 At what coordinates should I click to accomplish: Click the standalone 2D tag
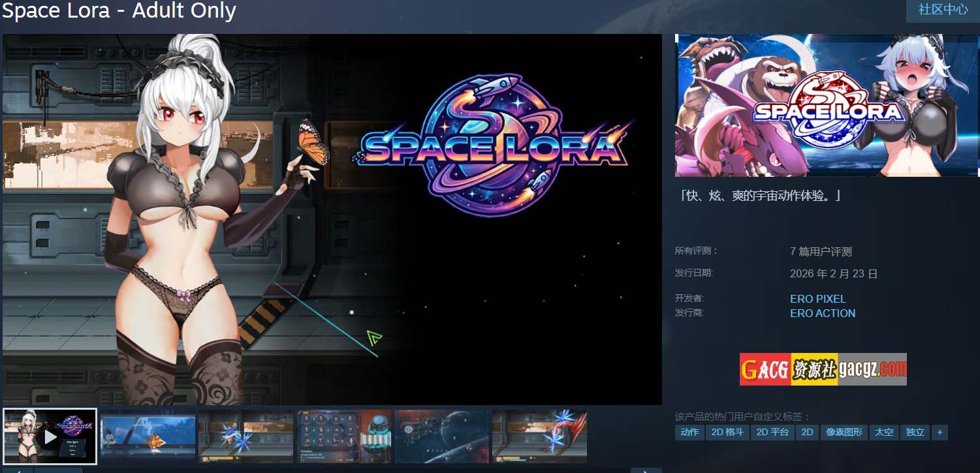pos(807,432)
